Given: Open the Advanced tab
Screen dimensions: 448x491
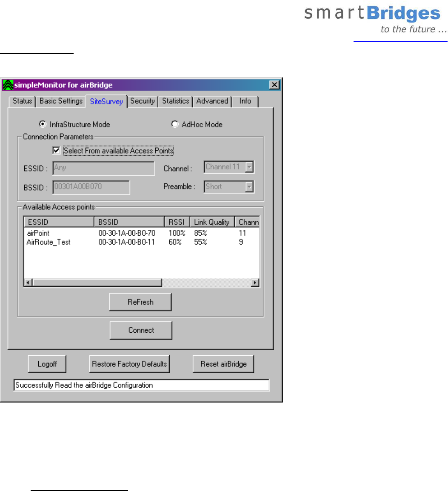Looking at the screenshot, I should coord(212,101).
